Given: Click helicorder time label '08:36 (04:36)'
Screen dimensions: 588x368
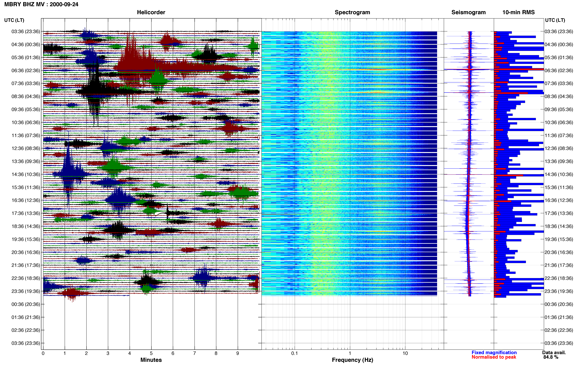Looking at the screenshot, I should [x=26, y=96].
